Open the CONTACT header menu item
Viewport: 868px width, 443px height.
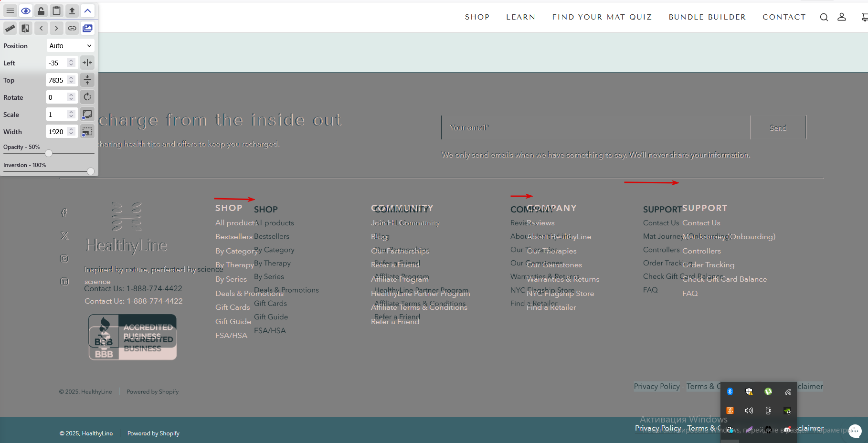[784, 17]
